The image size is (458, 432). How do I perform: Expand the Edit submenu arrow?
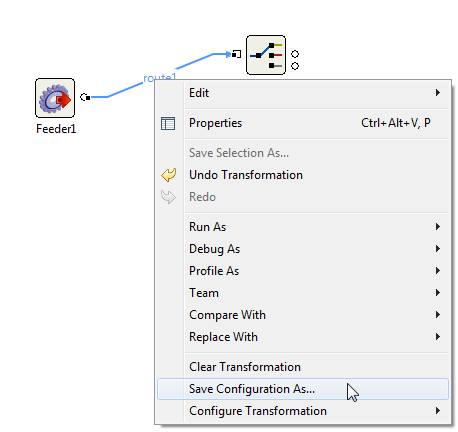(x=438, y=93)
